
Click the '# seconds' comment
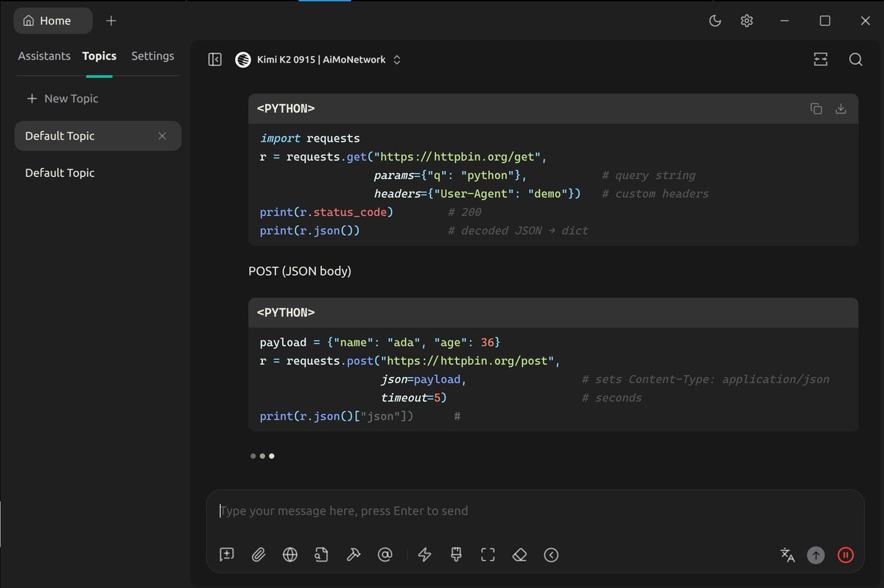[x=611, y=398]
